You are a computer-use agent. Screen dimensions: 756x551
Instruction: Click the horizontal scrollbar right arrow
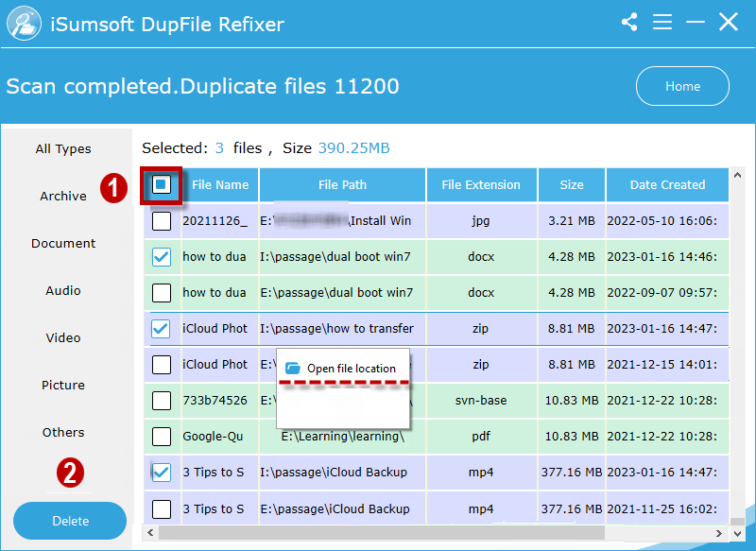(719, 533)
